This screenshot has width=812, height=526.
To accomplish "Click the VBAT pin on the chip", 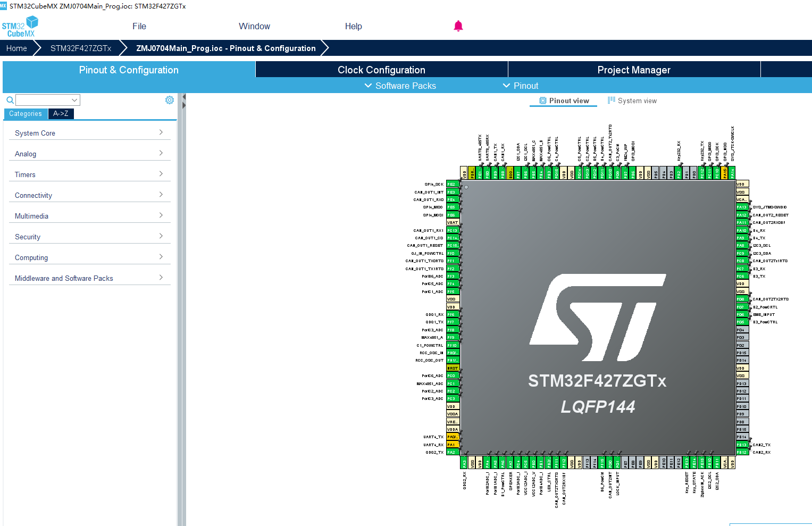I will coord(453,223).
